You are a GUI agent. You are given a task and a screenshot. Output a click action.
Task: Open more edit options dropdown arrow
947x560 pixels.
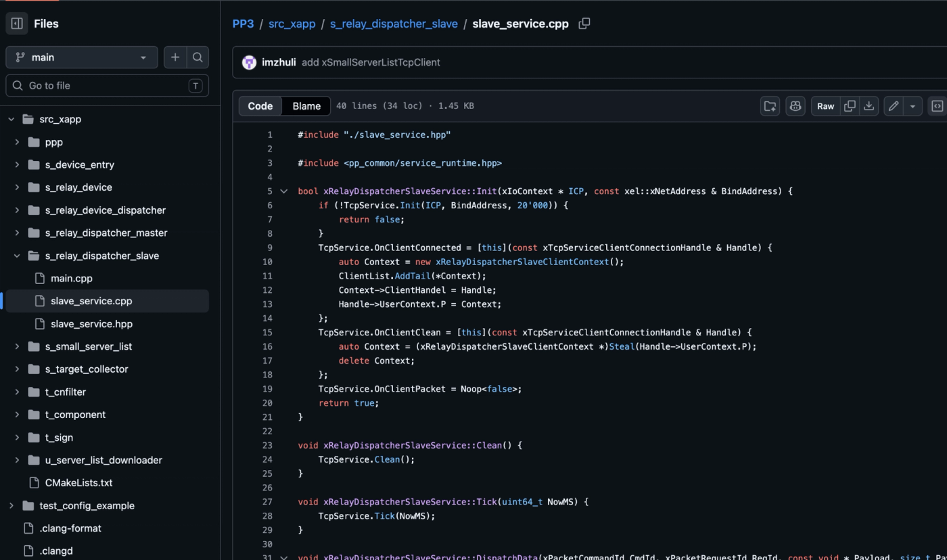[x=913, y=106]
